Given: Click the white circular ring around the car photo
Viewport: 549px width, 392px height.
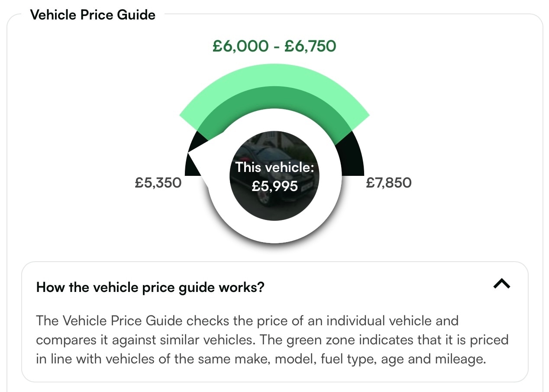Looking at the screenshot, I should point(274,232).
